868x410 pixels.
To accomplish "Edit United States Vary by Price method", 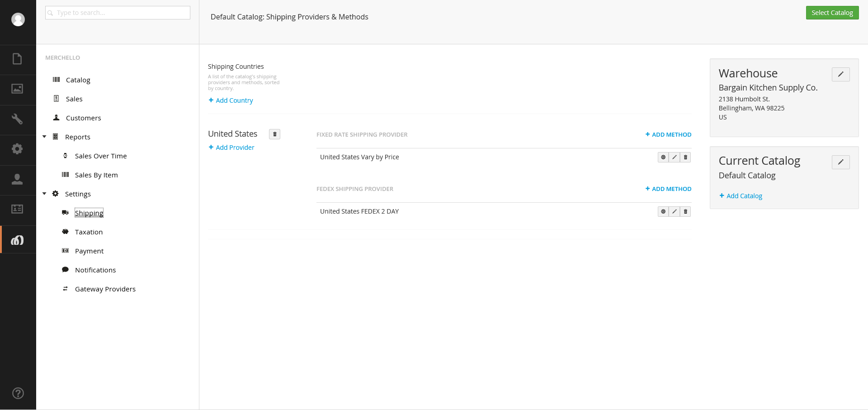I will [x=674, y=157].
